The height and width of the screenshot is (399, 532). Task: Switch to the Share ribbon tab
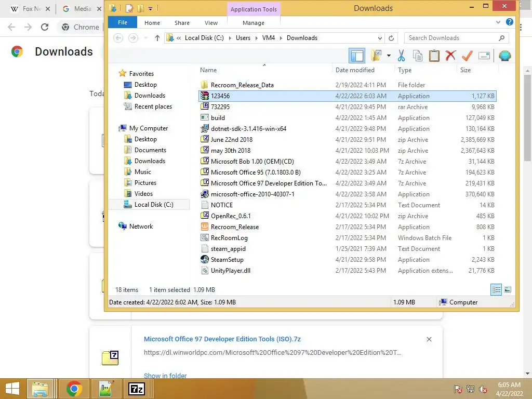point(182,23)
